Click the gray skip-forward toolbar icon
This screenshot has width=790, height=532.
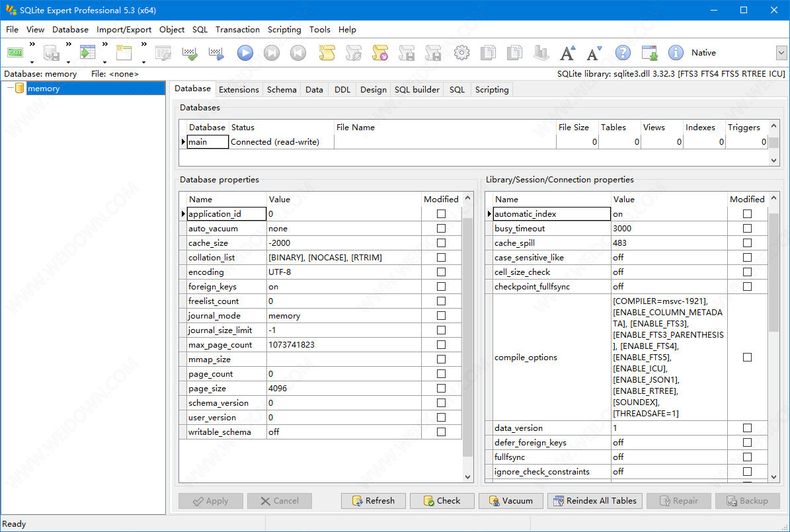tap(272, 52)
